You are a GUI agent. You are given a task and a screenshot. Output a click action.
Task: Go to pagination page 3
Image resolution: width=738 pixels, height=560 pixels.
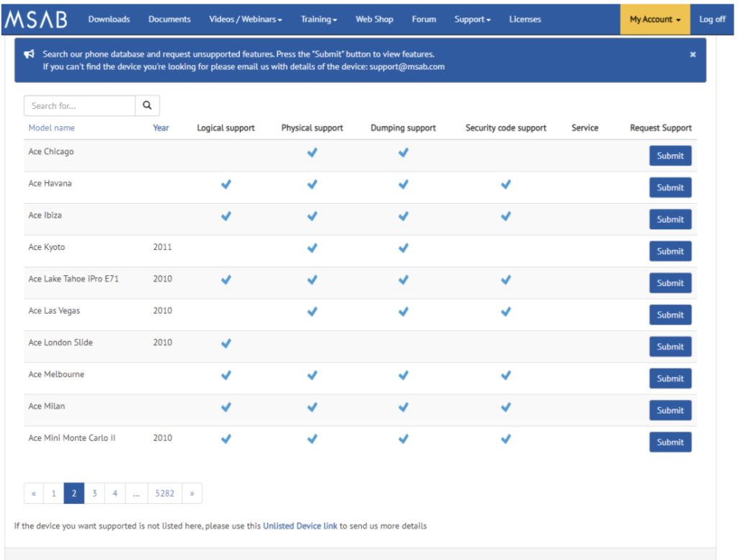click(x=94, y=493)
